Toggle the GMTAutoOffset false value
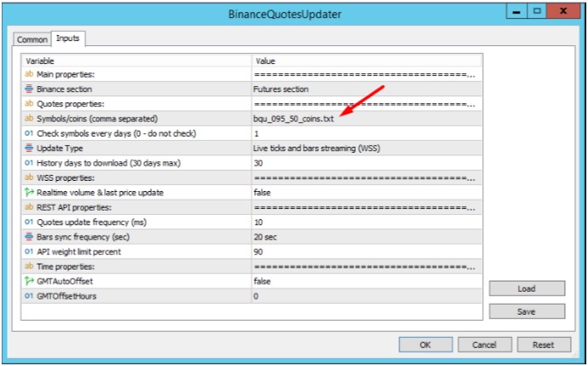 point(367,281)
